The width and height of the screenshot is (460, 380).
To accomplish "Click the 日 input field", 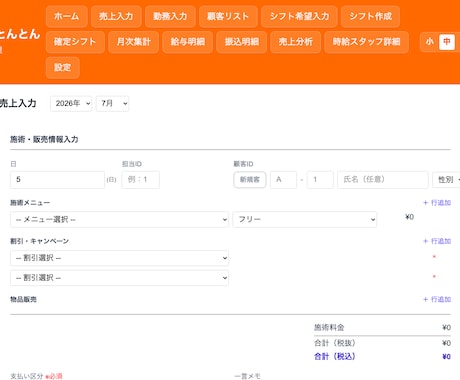I will (x=57, y=180).
